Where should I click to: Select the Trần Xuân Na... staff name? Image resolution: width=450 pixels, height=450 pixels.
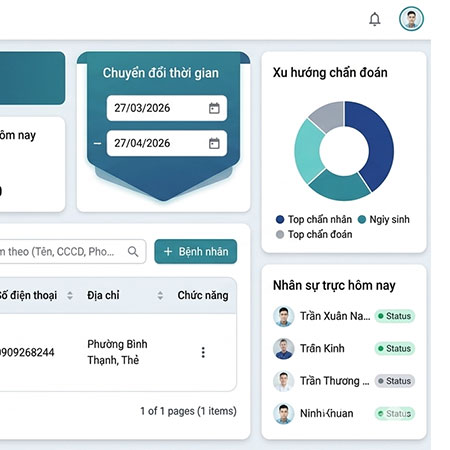tap(335, 316)
